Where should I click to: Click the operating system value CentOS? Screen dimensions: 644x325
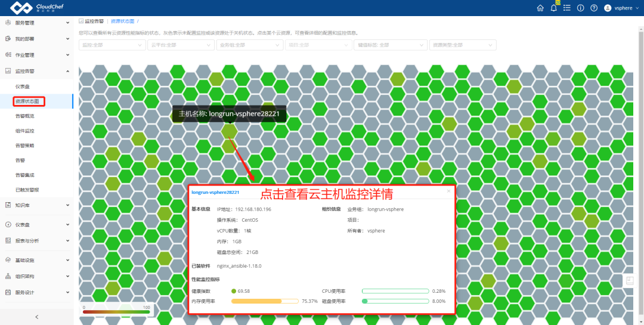250,220
